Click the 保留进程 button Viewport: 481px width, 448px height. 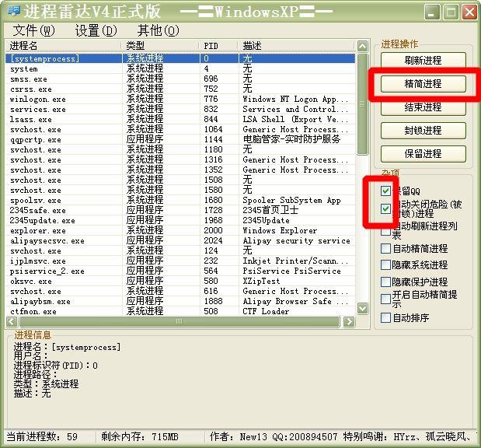(423, 153)
